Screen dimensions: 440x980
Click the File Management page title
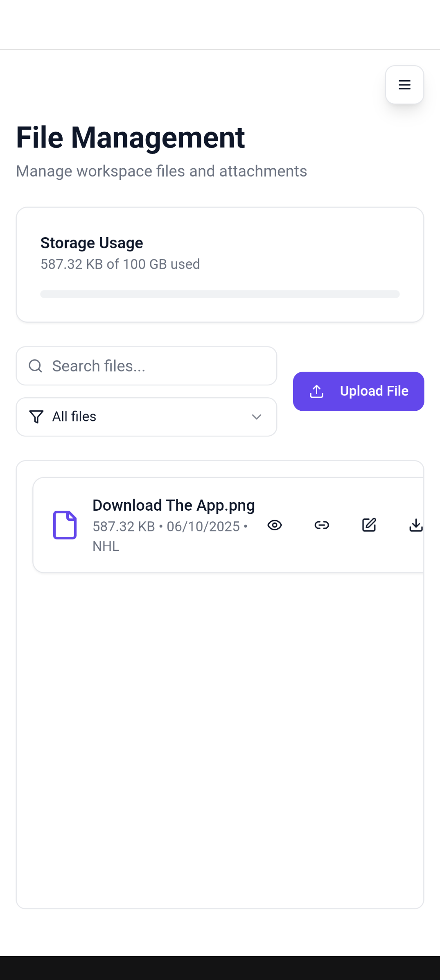130,138
